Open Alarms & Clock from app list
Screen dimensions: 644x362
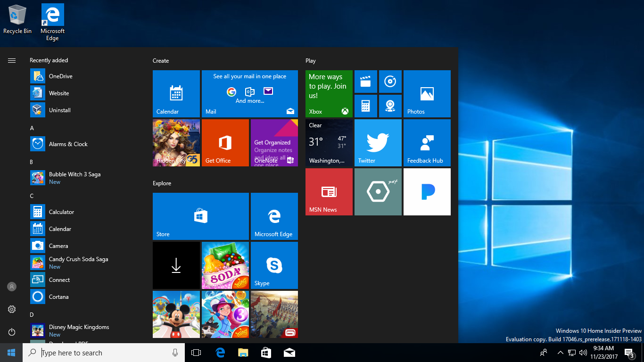85,144
